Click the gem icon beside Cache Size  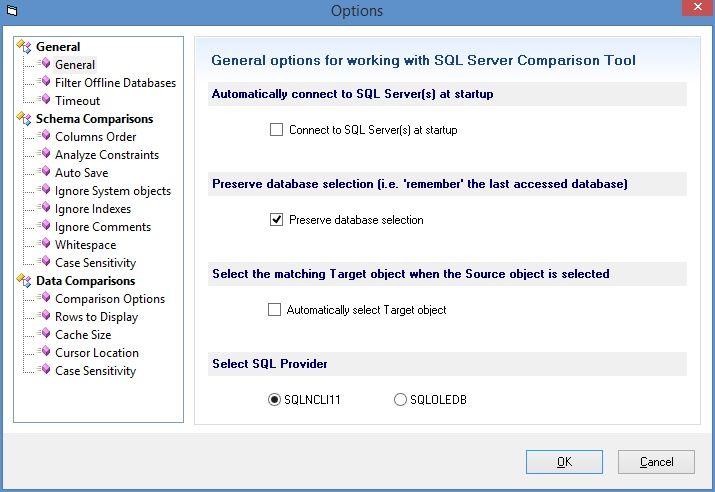coord(45,333)
